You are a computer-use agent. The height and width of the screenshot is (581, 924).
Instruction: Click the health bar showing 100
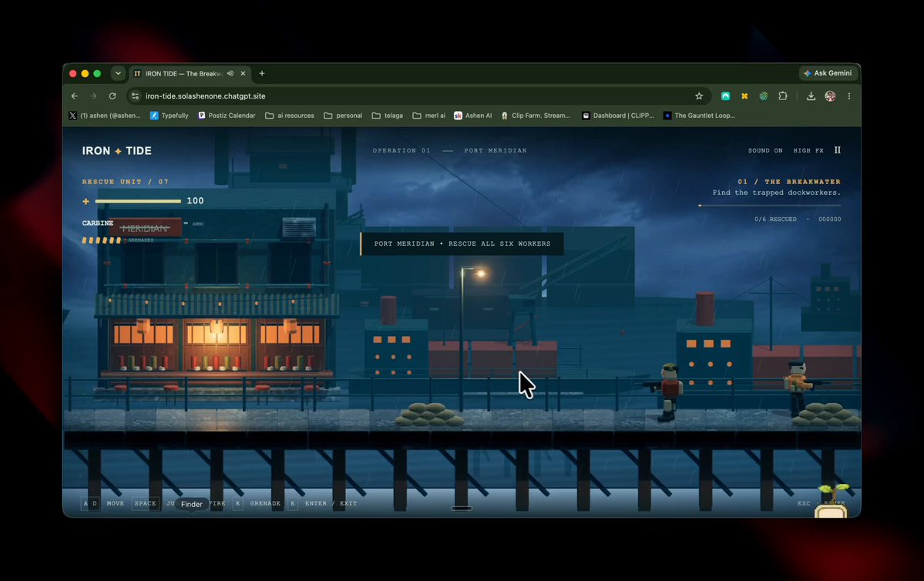(x=138, y=201)
